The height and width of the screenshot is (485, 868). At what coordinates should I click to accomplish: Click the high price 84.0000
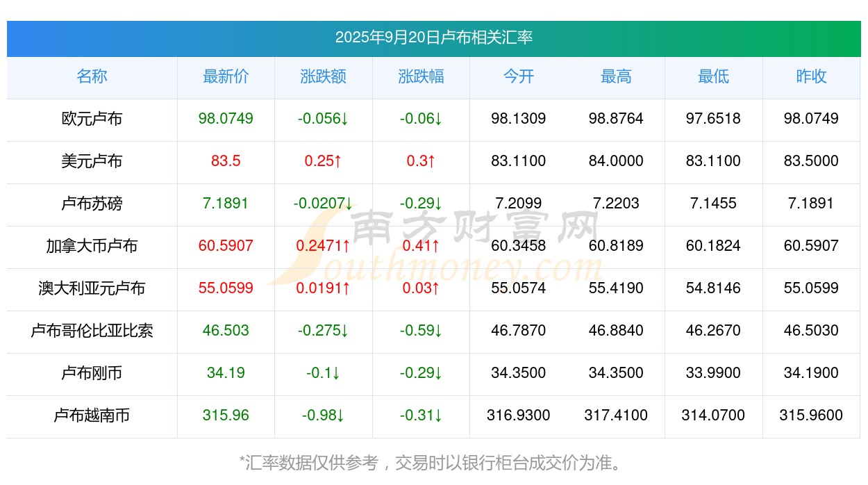point(616,161)
